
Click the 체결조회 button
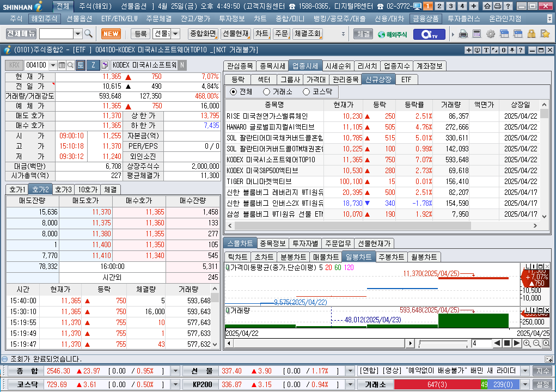(308, 34)
